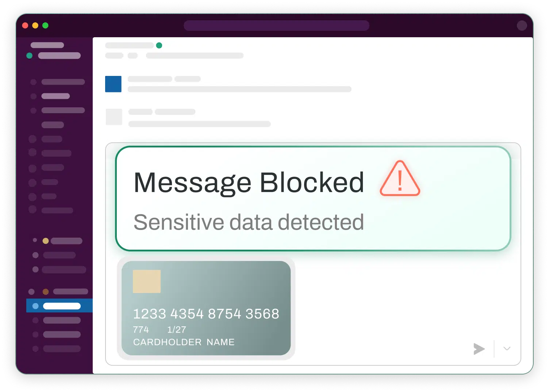Click the yellow dot sidebar item
The width and height of the screenshot is (549, 392).
[x=62, y=241]
